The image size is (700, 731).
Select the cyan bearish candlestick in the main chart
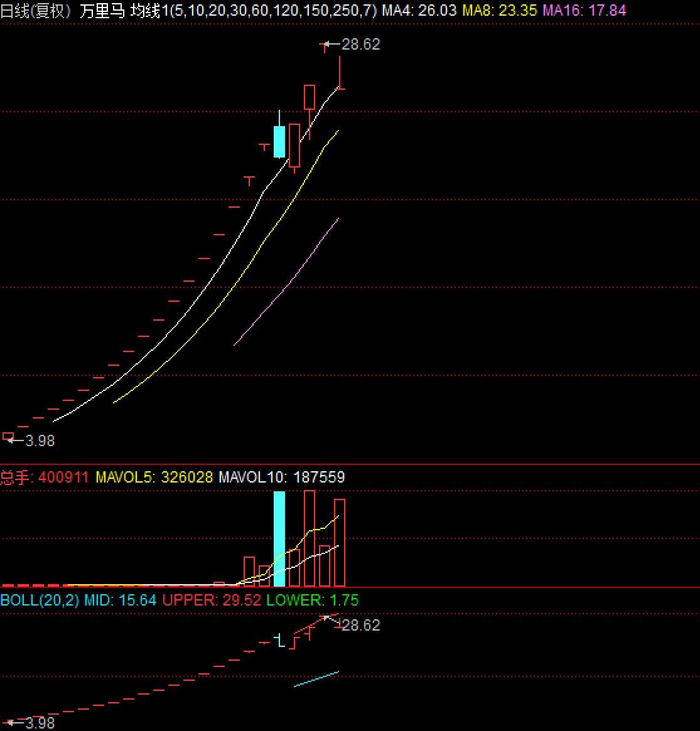pos(279,141)
